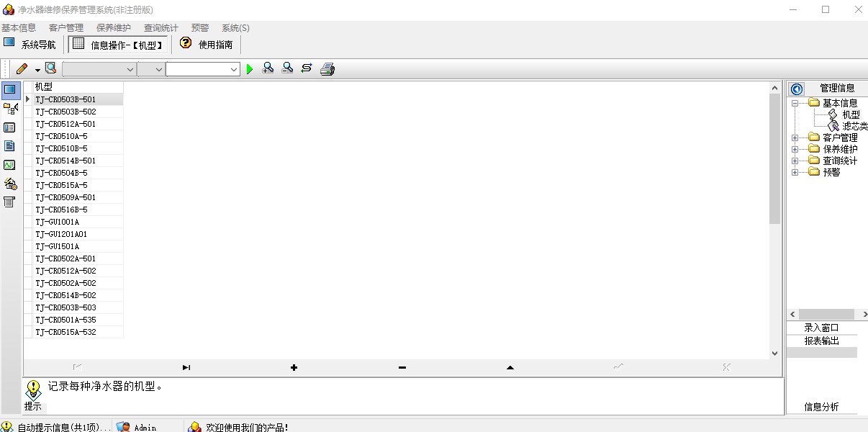Click the blue back arrow beside 管理信息
868x432 pixels.
coord(797,89)
